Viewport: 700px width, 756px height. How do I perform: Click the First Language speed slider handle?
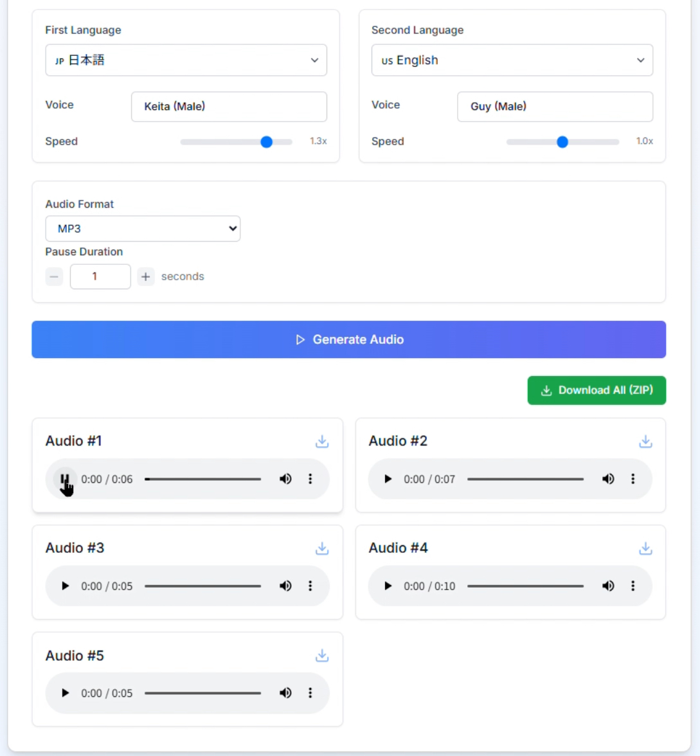point(266,142)
